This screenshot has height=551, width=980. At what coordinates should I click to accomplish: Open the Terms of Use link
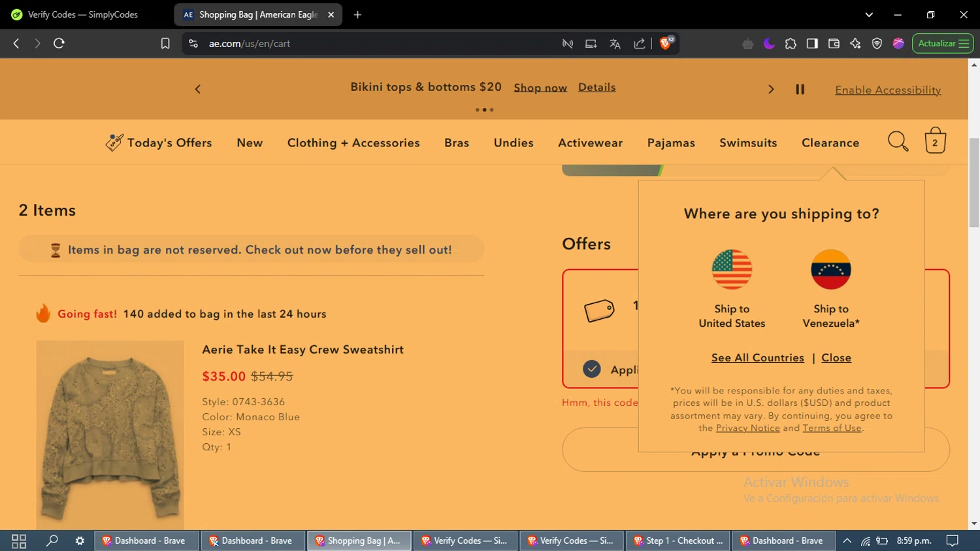point(832,428)
